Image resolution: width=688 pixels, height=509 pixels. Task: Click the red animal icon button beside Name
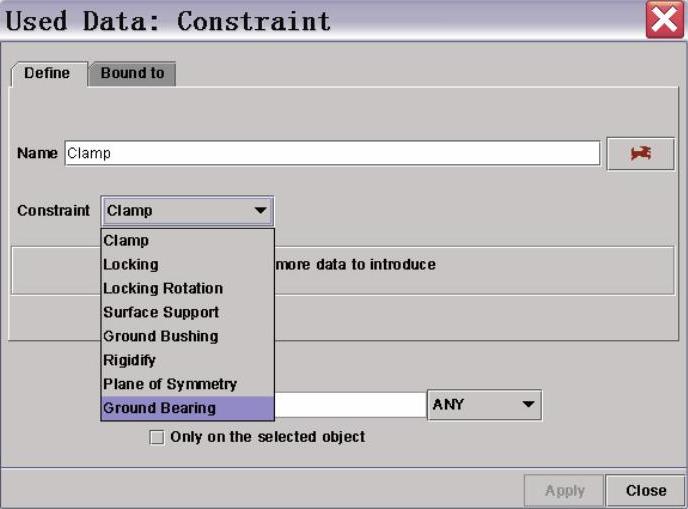640,153
